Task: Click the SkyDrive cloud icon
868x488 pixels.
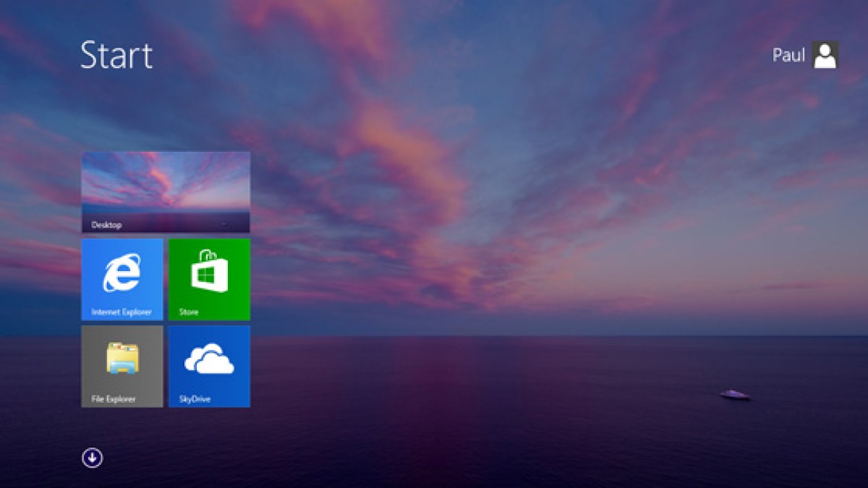Action: tap(209, 359)
